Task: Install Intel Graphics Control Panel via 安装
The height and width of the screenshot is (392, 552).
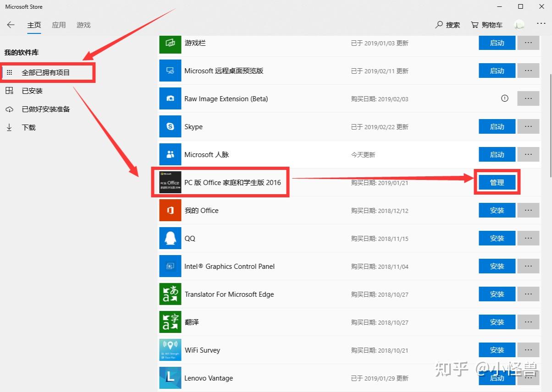Action: coord(497,267)
